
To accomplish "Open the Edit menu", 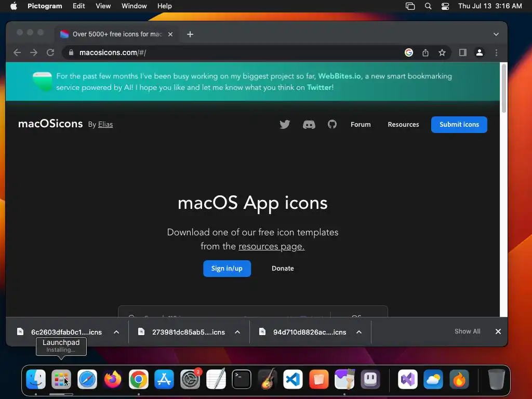I will [x=79, y=6].
